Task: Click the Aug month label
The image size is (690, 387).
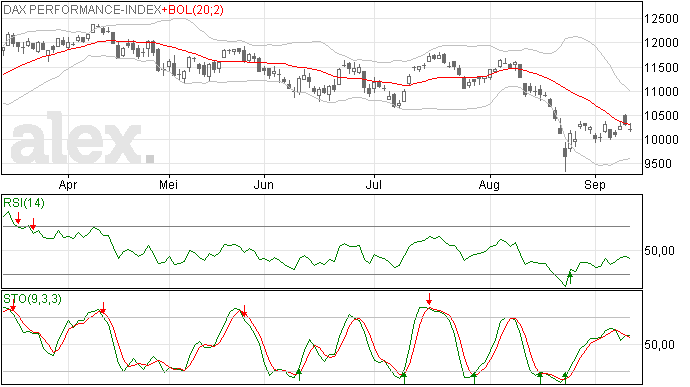Action: [489, 185]
